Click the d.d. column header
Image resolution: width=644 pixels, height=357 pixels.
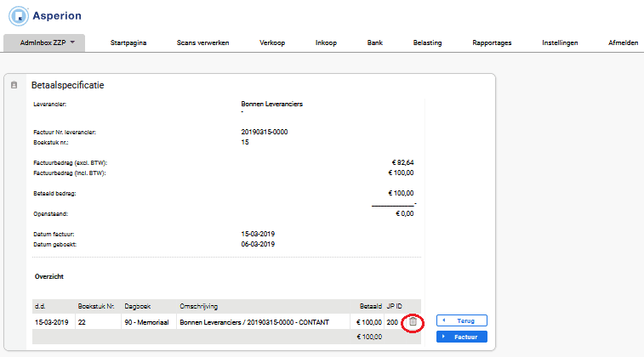point(40,306)
